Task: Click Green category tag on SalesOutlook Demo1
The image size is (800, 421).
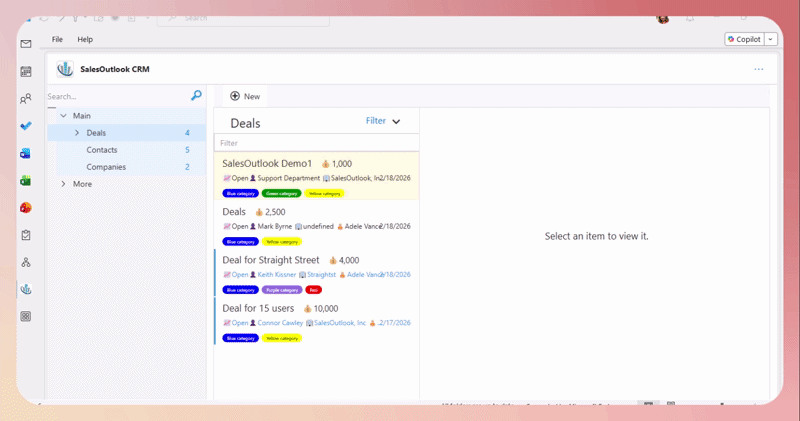Action: (282, 193)
